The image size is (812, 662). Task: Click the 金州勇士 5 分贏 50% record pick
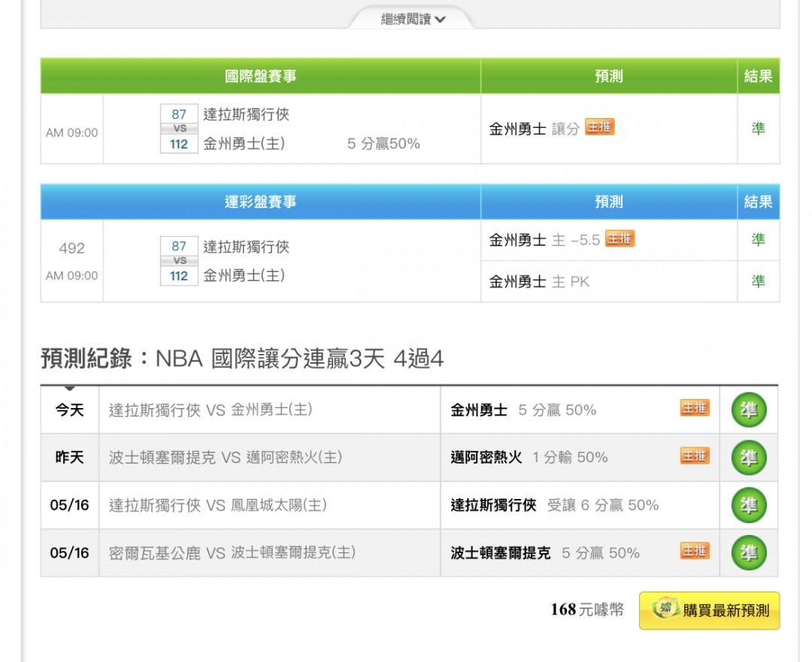point(523,410)
